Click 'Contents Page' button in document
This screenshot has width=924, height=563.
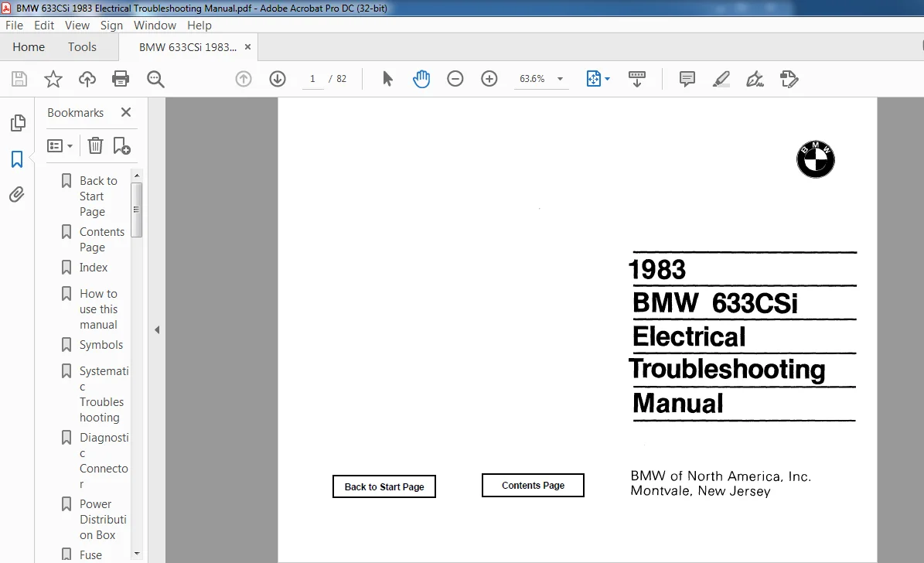(533, 485)
